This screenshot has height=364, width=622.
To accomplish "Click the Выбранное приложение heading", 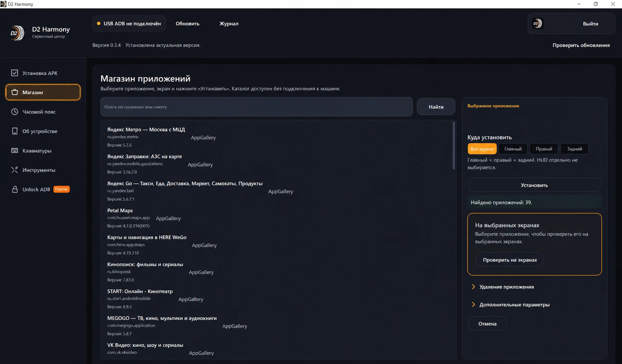I will (x=493, y=106).
